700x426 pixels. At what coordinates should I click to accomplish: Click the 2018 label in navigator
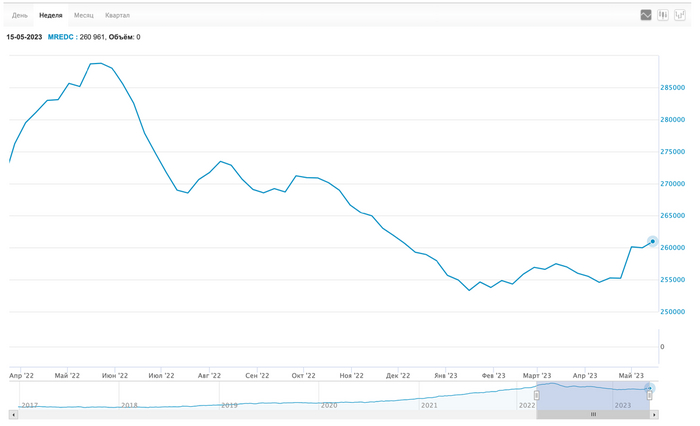point(129,405)
